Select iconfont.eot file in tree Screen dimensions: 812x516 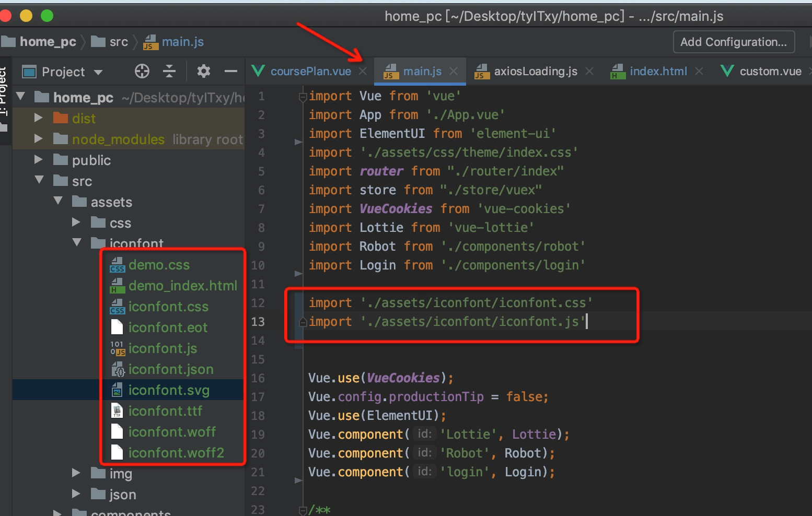[168, 327]
